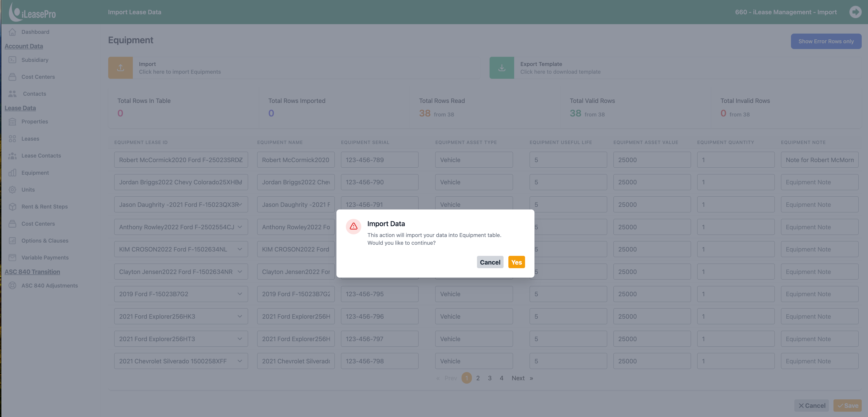Click the Contacts people icon

coord(13,94)
